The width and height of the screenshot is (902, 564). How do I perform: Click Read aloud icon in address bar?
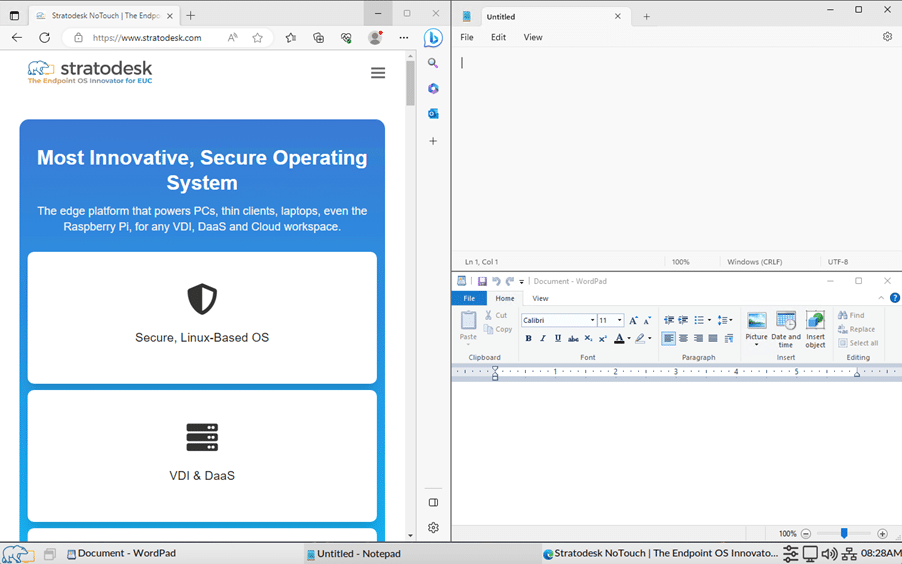232,38
